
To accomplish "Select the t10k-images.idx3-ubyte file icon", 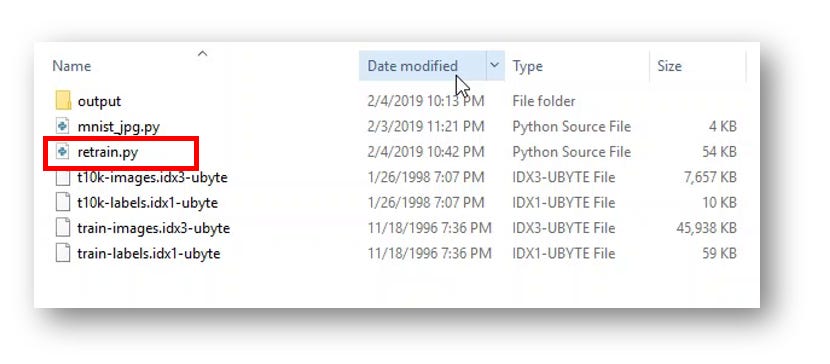I will tap(63, 177).
